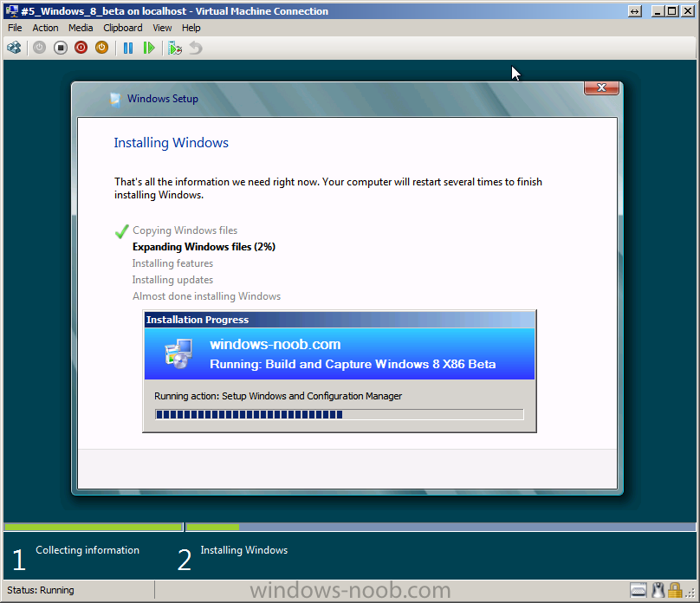Take a snapshot of the VM

click(x=175, y=48)
